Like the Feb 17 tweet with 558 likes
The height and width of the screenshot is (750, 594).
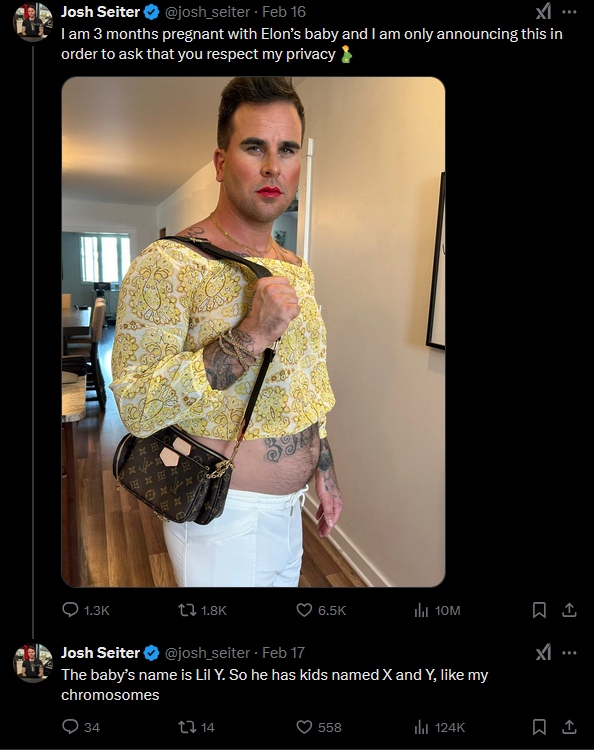coord(304,727)
